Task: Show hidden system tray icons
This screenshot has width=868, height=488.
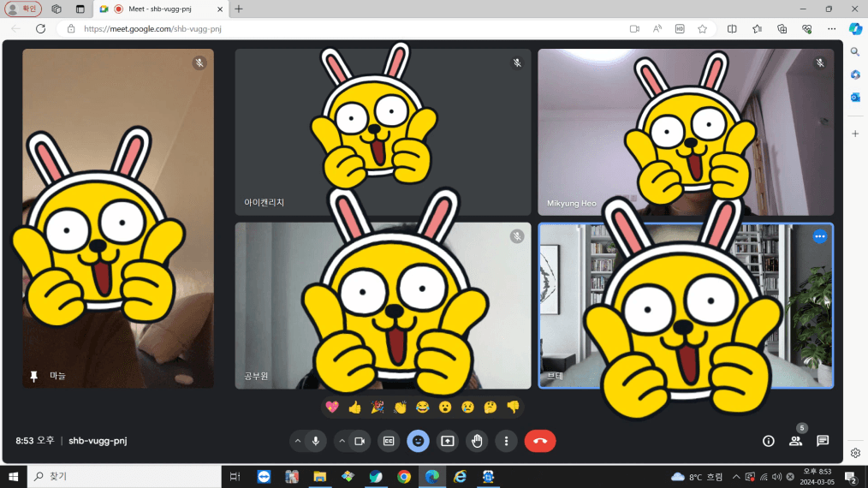Action: coord(735,476)
